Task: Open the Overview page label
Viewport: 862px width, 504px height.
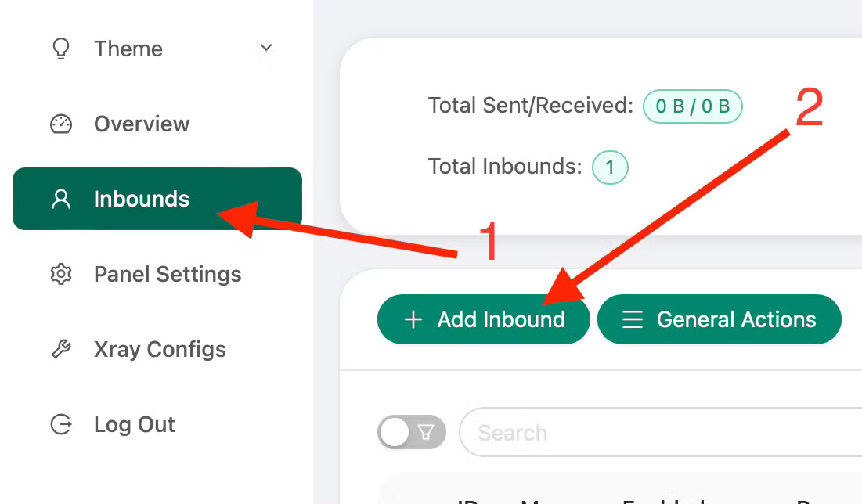Action: click(x=142, y=124)
